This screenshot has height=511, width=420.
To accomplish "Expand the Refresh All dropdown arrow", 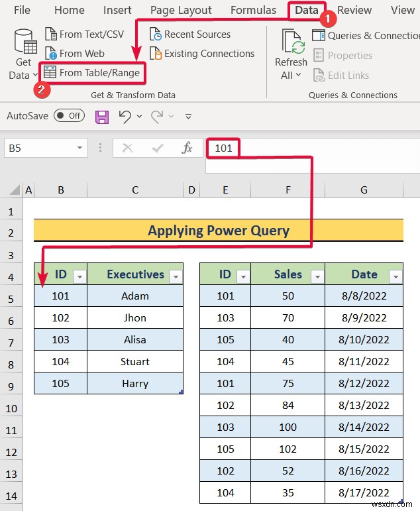I will tap(299, 76).
